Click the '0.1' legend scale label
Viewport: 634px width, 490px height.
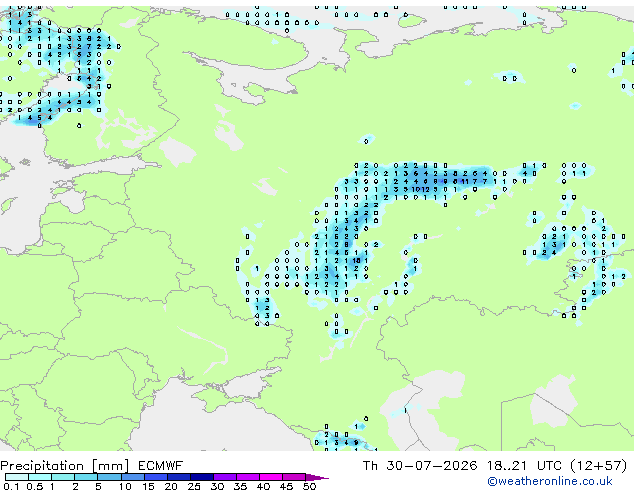pyautogui.click(x=11, y=486)
